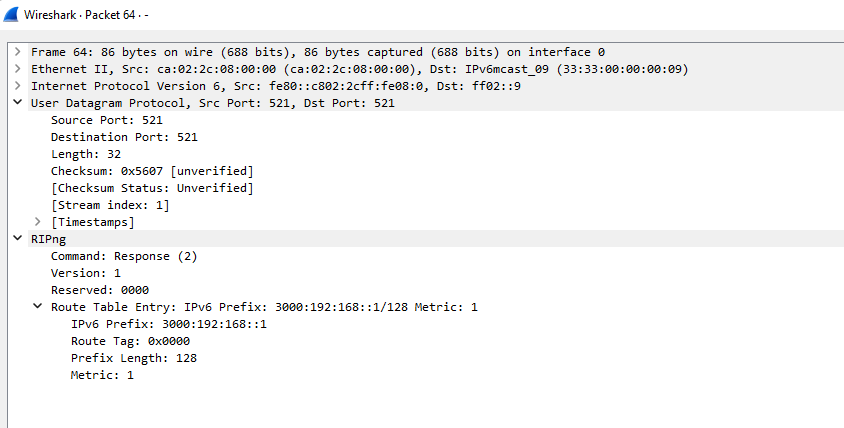Select the Route Tag: 0x0000 field
The width and height of the screenshot is (844, 428).
[130, 341]
